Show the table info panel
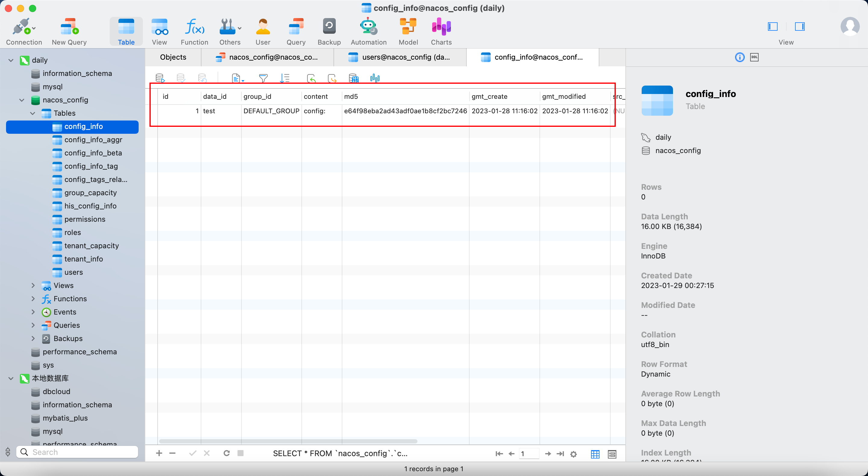 (740, 57)
